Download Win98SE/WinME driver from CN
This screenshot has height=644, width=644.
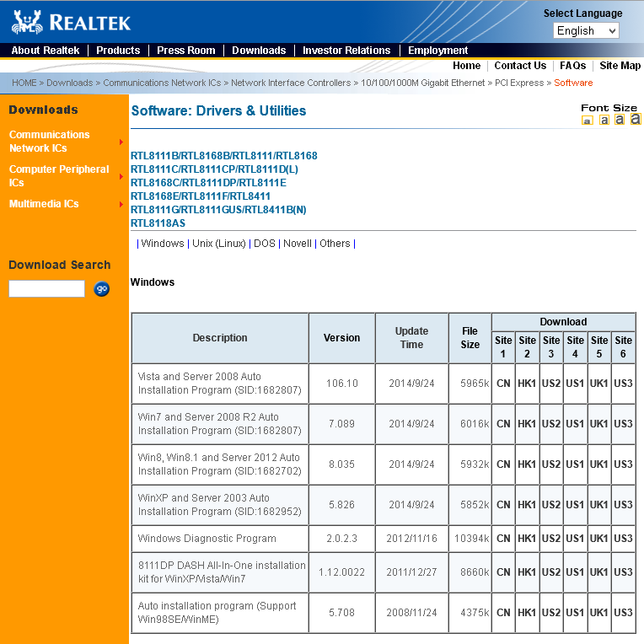coord(503,613)
